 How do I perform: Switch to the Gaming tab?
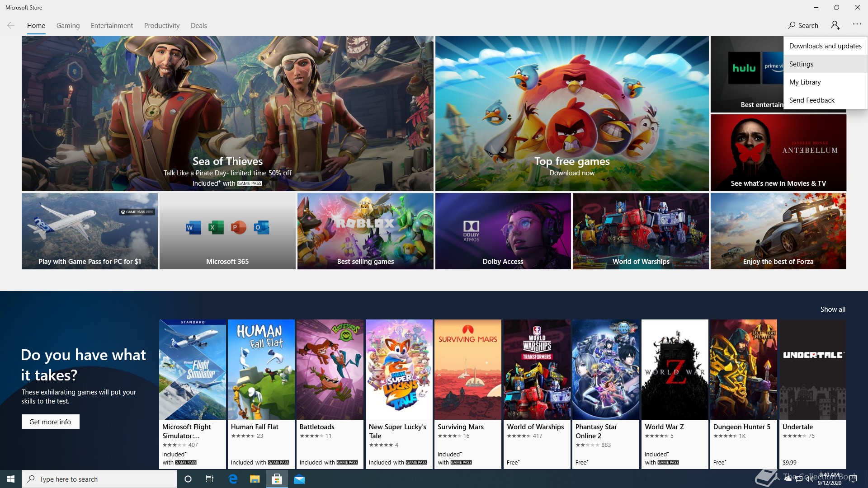[x=68, y=26]
